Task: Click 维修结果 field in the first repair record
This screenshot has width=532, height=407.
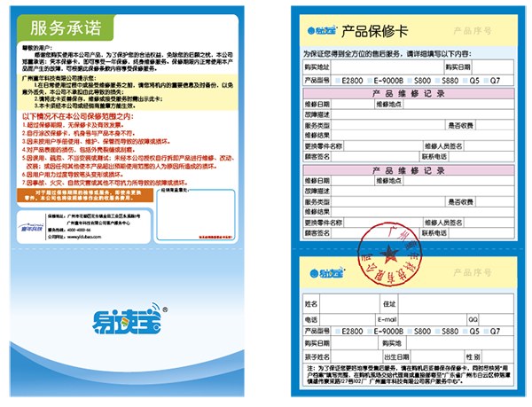Action: pos(422,136)
